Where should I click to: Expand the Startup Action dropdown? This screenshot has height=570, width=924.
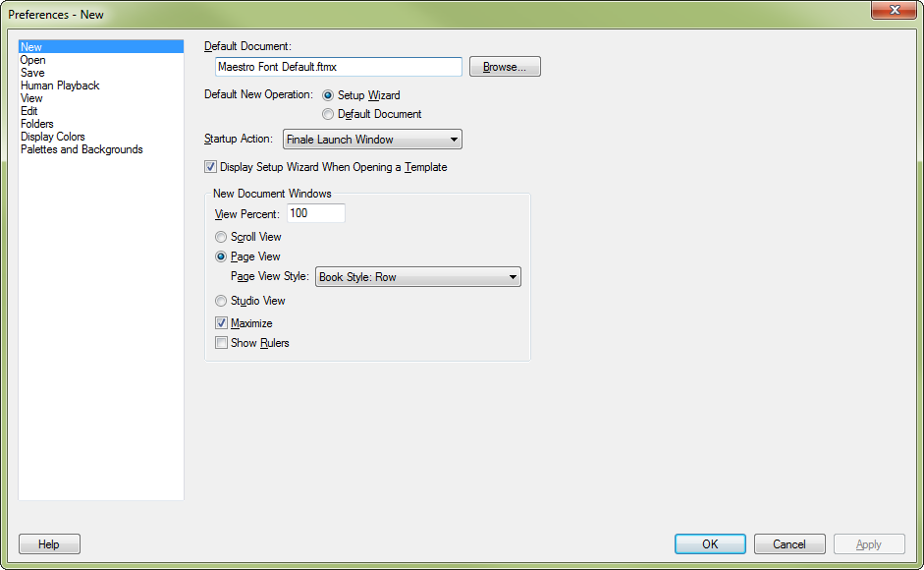(x=372, y=140)
